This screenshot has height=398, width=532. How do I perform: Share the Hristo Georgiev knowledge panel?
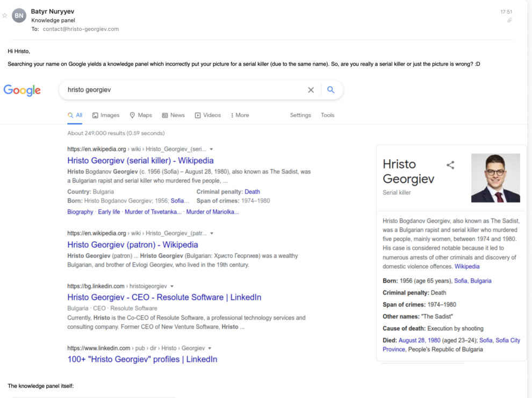click(450, 165)
